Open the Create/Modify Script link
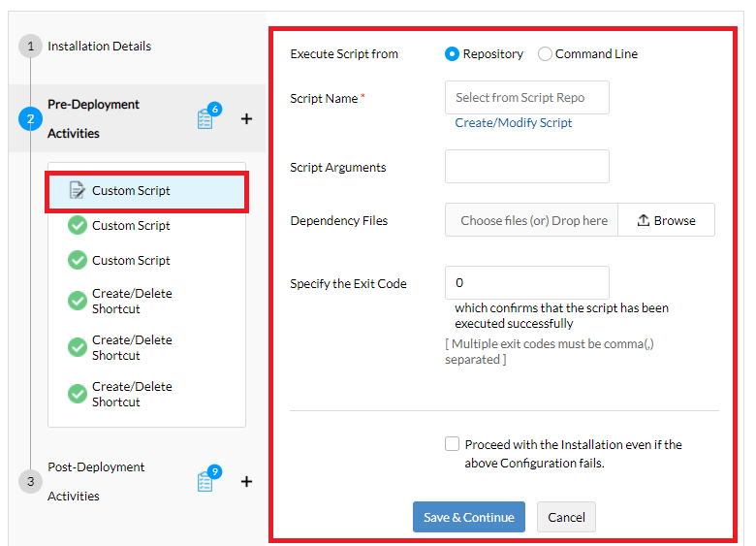Image resolution: width=756 pixels, height=546 pixels. pyautogui.click(x=514, y=123)
